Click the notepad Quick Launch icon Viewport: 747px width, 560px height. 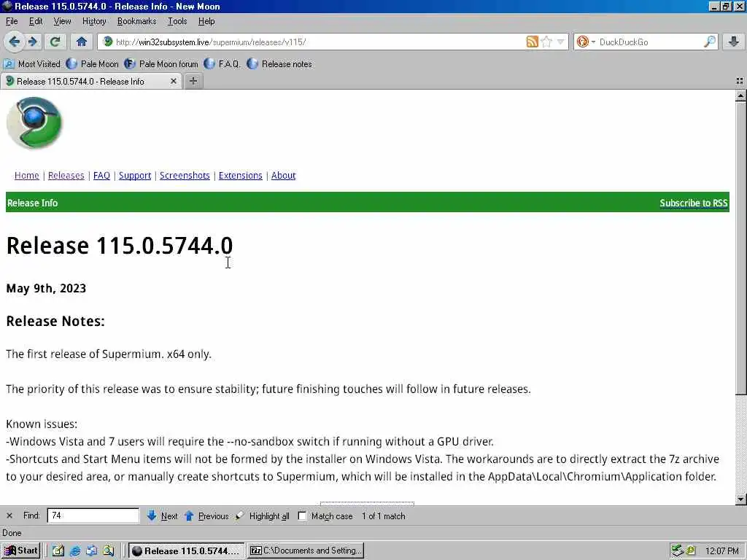(x=58, y=551)
